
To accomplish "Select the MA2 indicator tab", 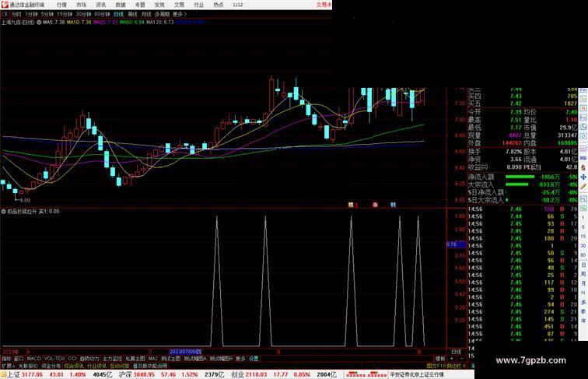I will point(153,359).
